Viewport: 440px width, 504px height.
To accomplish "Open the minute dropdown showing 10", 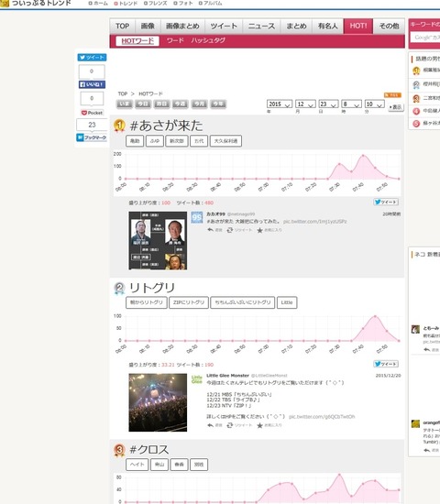I will point(375,104).
